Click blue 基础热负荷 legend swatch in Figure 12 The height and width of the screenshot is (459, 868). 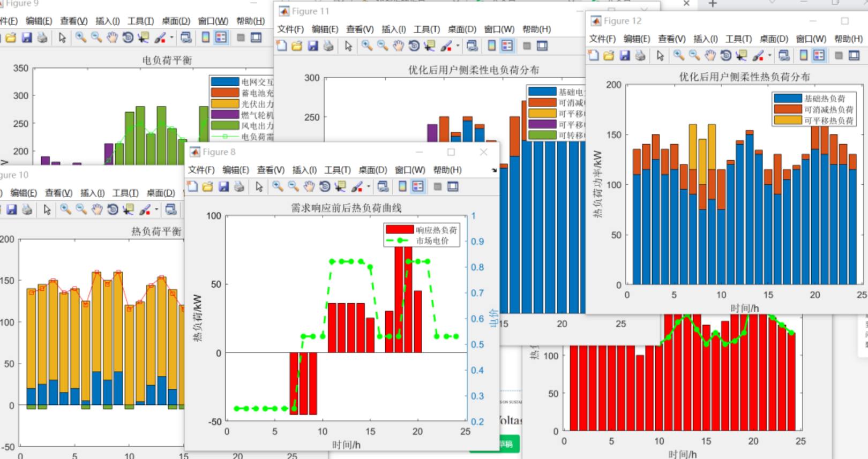click(788, 99)
